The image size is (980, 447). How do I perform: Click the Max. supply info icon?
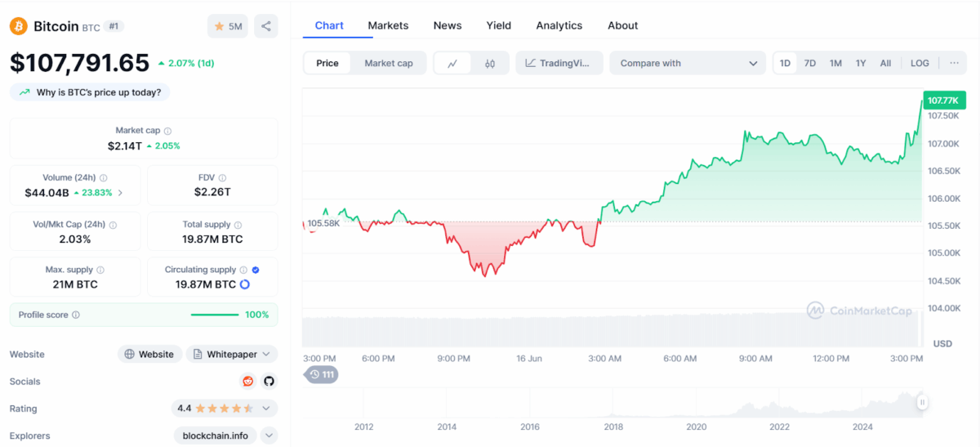click(x=100, y=270)
